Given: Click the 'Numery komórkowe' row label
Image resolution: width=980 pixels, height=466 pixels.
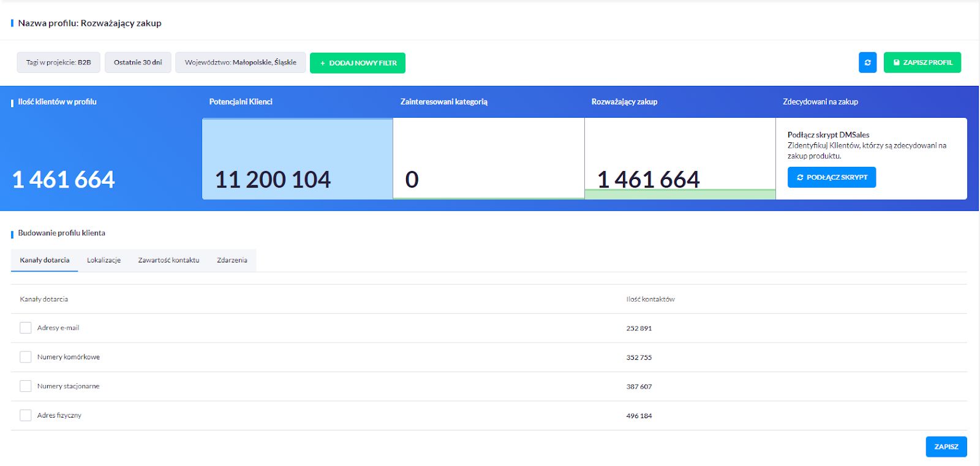Looking at the screenshot, I should click(x=69, y=357).
